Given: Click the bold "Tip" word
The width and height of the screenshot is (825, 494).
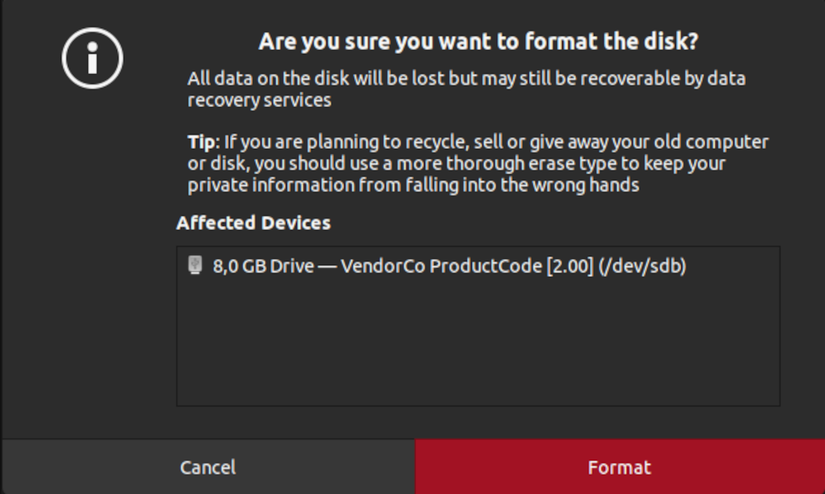Looking at the screenshot, I should [x=201, y=142].
